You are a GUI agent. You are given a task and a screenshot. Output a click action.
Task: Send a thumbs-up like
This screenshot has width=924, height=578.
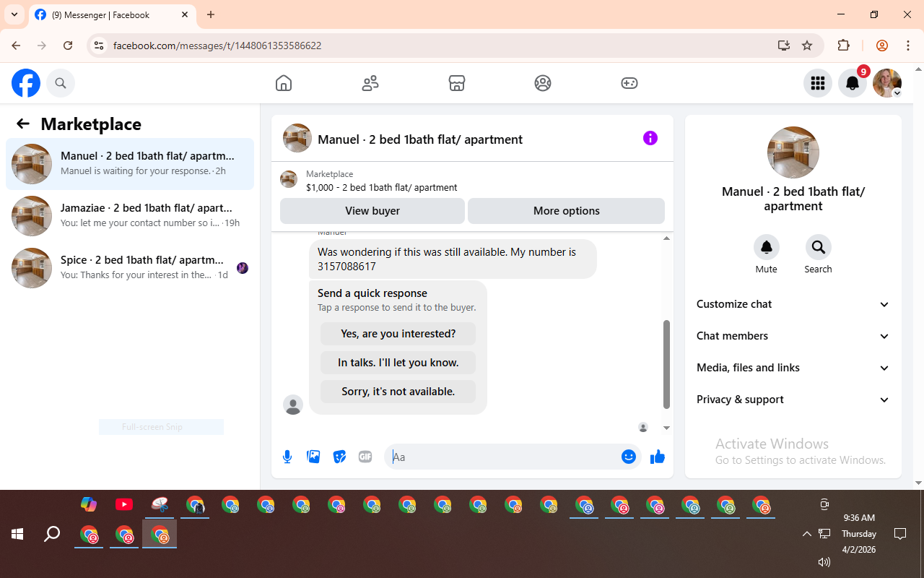point(658,457)
